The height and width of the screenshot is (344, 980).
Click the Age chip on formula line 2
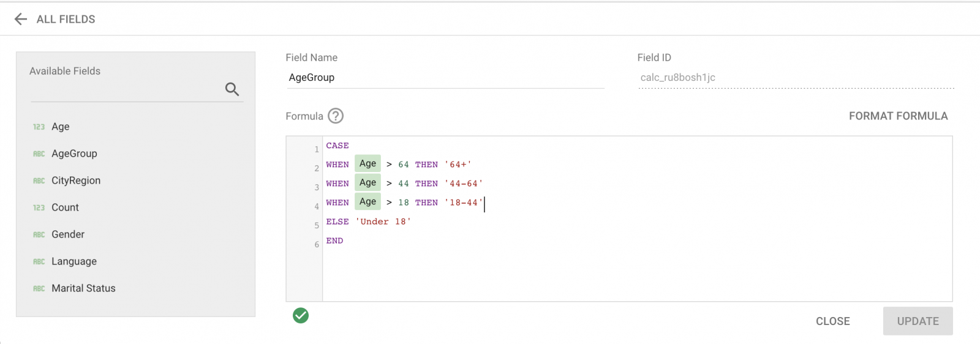pos(367,163)
